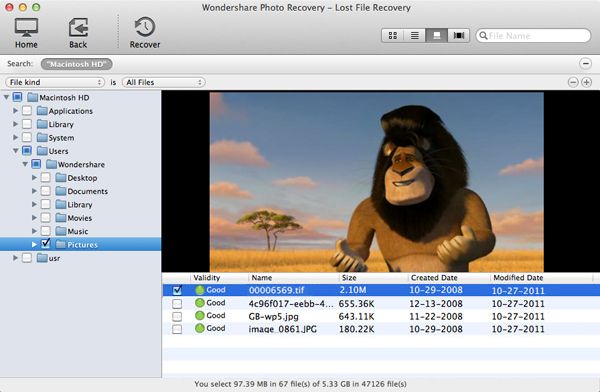This screenshot has width=600, height=392.
Task: Expand the Music folder
Action: pyautogui.click(x=34, y=231)
